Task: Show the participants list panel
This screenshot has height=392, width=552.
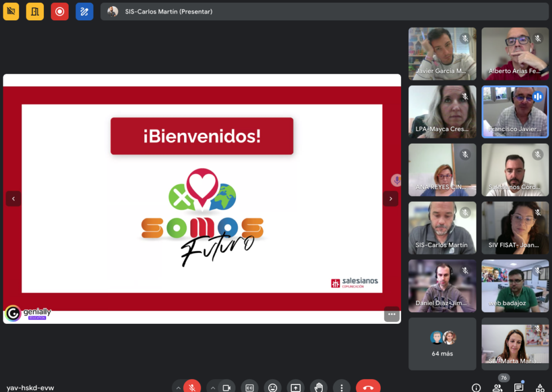Action: [x=497, y=387]
